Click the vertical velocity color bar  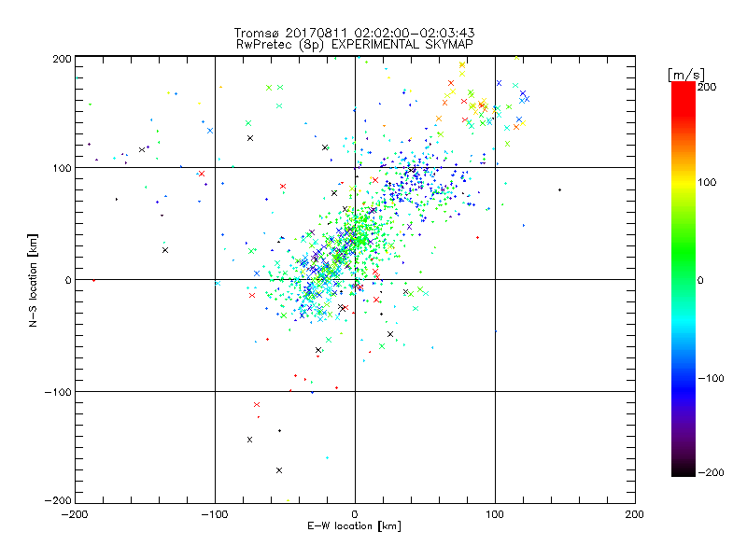684,279
